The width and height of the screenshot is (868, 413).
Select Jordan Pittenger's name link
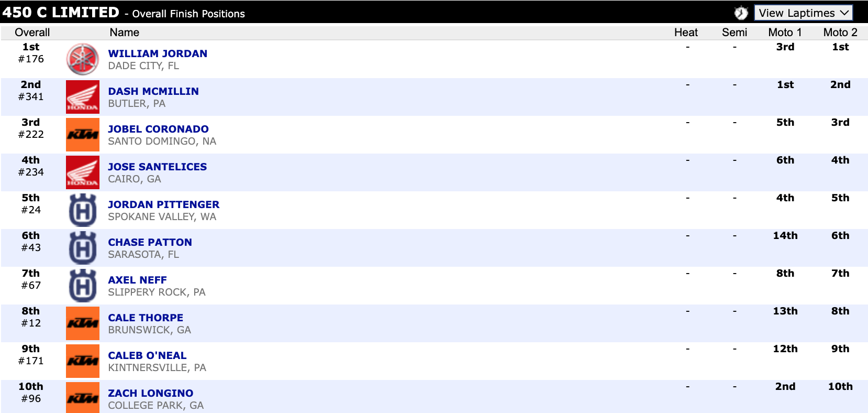163,204
